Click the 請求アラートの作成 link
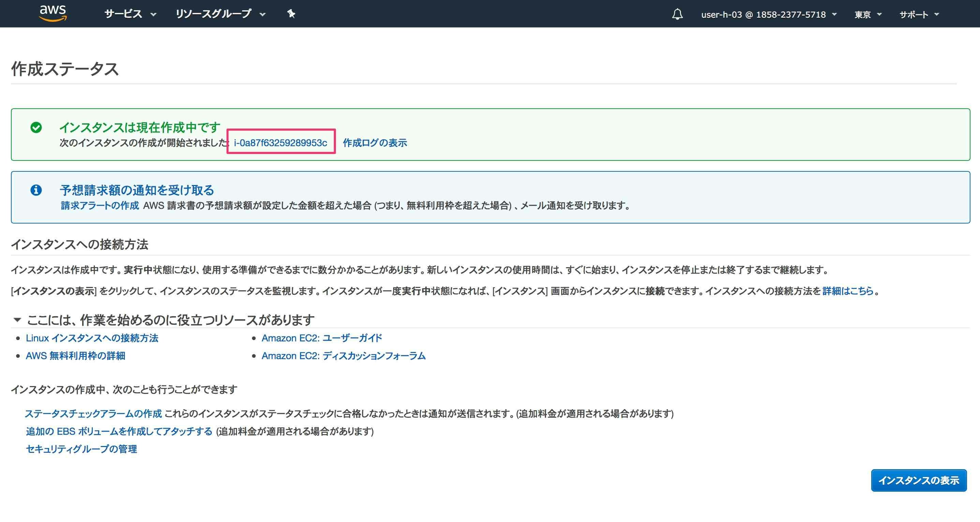Screen dimensions: 980x522 point(100,206)
